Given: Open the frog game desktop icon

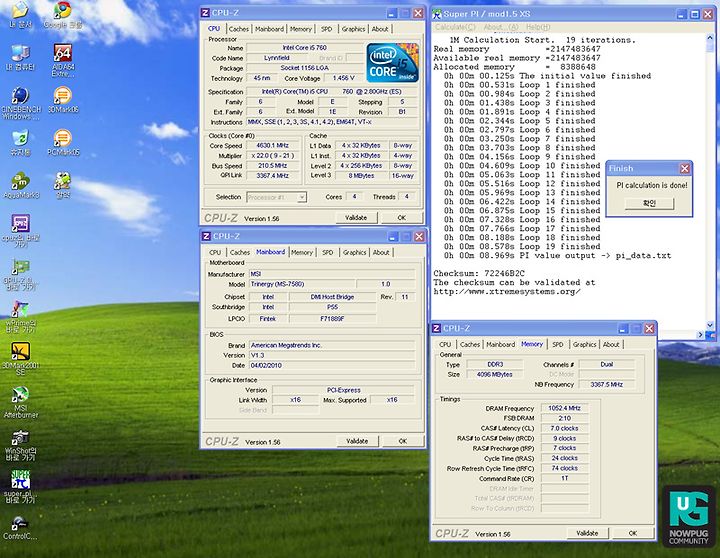Looking at the screenshot, I should pyautogui.click(x=63, y=186).
